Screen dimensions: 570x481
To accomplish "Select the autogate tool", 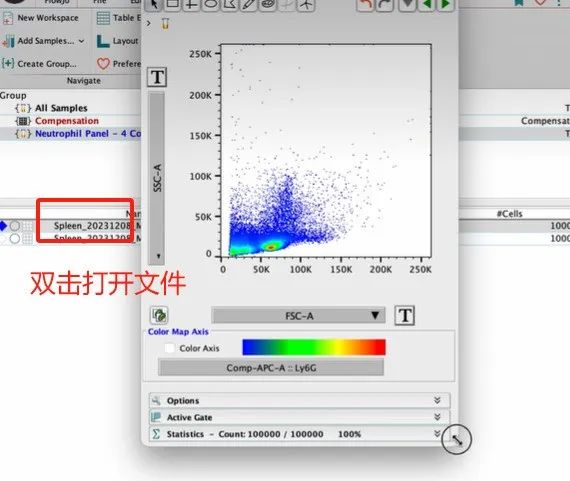I will [x=268, y=4].
